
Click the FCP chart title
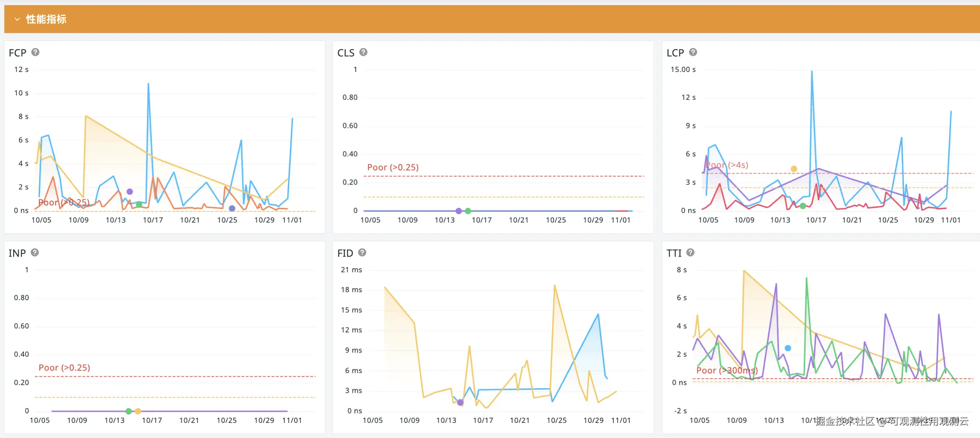click(17, 53)
